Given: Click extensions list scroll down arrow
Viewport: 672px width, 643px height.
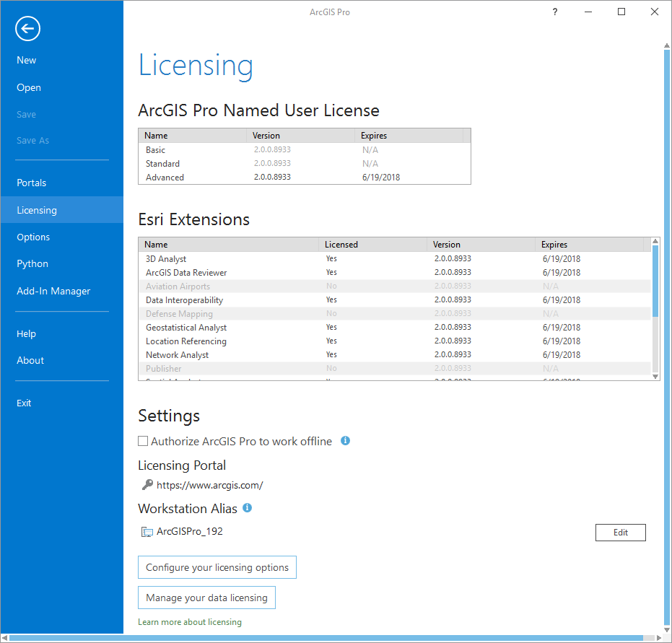Looking at the screenshot, I should (x=655, y=377).
